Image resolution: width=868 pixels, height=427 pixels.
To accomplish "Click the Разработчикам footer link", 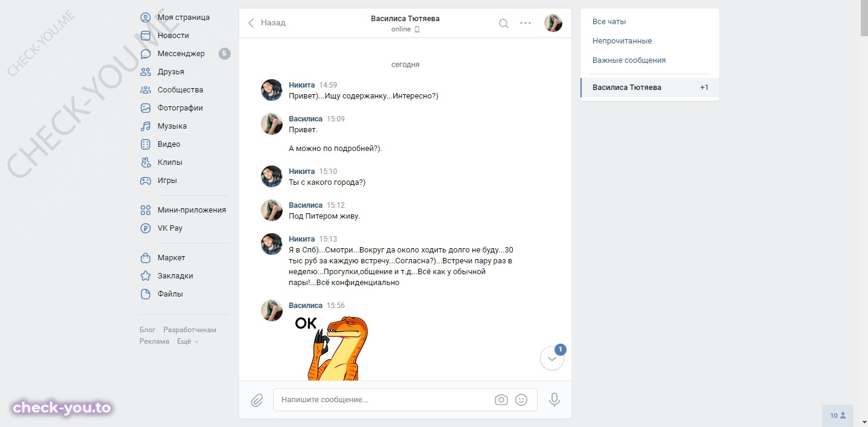I will (190, 330).
